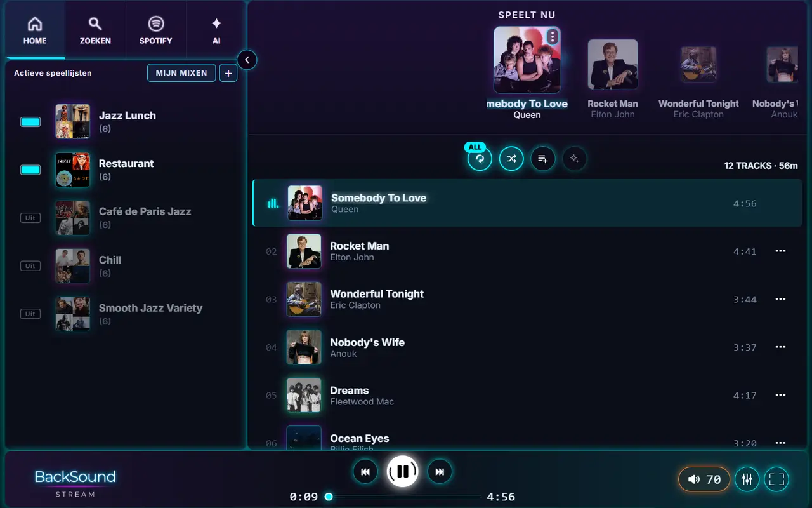The width and height of the screenshot is (812, 508).
Task: Select Rocket Man cover in now-playing carousel
Action: 613,65
